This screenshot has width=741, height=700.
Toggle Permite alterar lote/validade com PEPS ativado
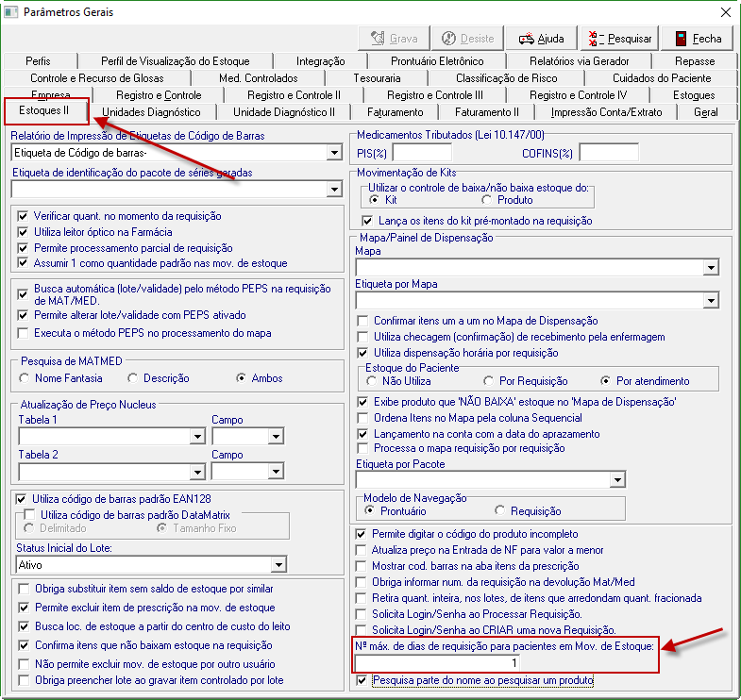[23, 315]
